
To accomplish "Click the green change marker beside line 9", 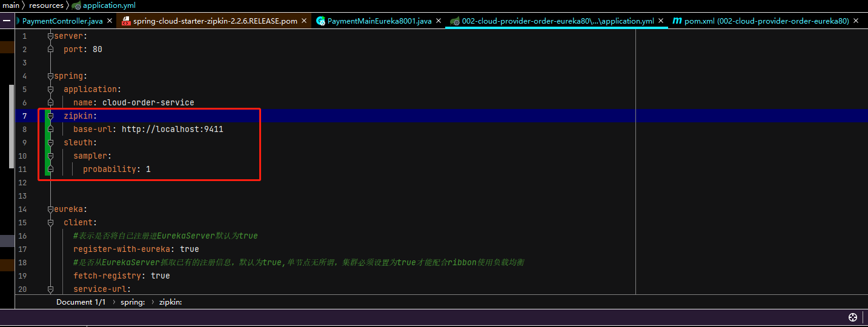I will 47,142.
